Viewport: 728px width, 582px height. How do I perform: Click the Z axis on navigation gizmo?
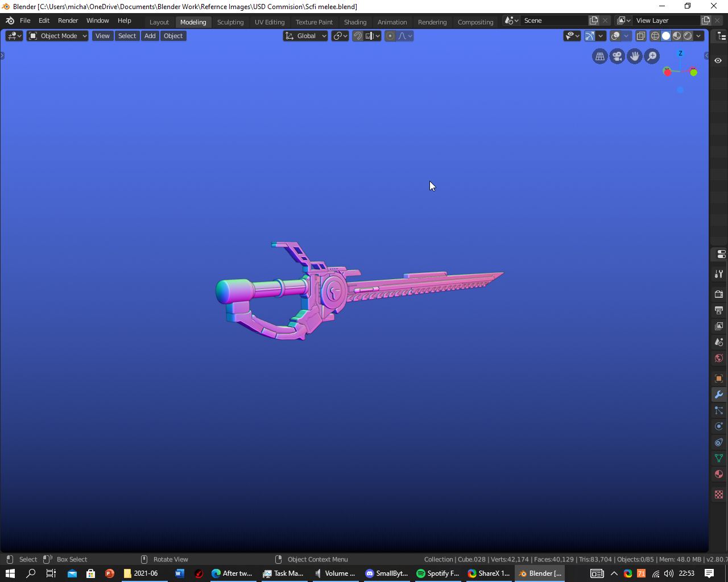[680, 53]
